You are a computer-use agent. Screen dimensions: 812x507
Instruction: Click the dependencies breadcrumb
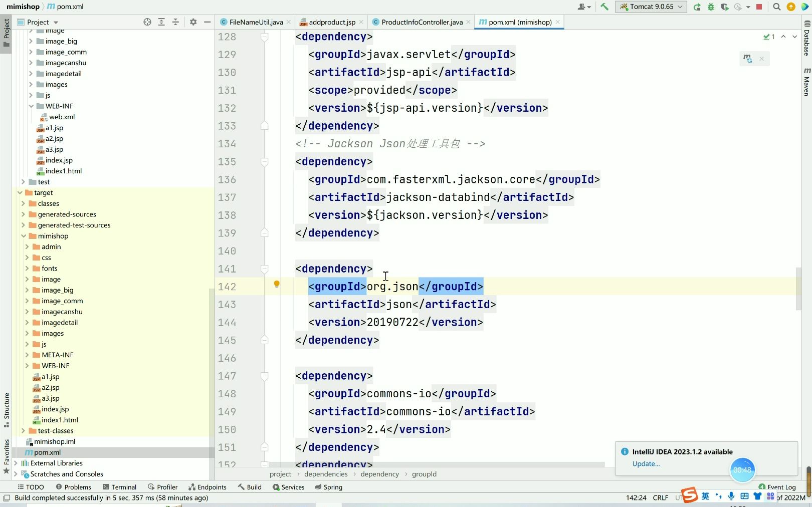click(x=326, y=474)
